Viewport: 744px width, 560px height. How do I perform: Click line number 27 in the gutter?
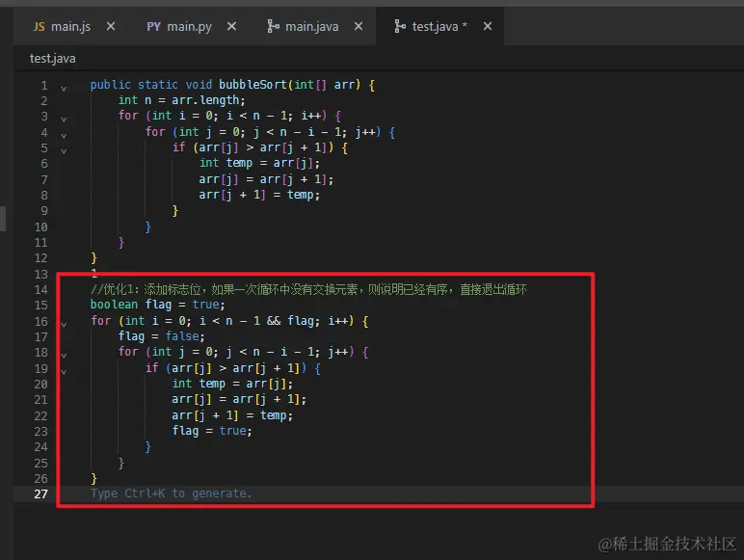click(x=41, y=494)
